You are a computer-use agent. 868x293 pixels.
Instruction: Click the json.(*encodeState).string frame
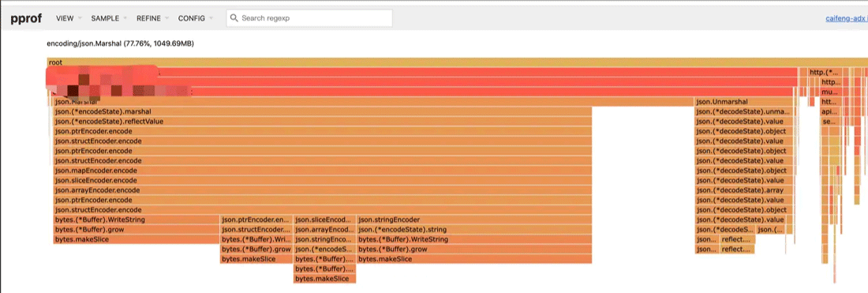pos(474,230)
